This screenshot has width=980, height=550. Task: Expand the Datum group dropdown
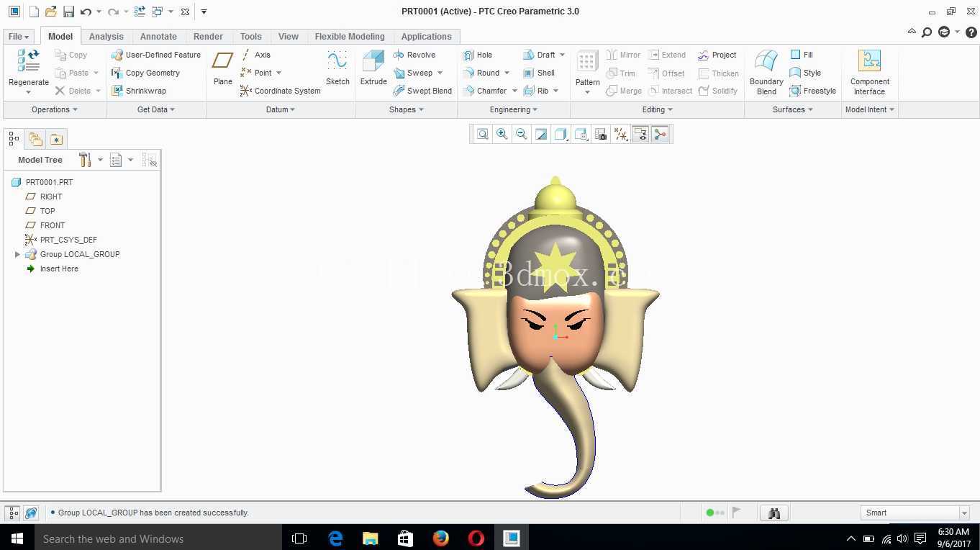(x=281, y=109)
